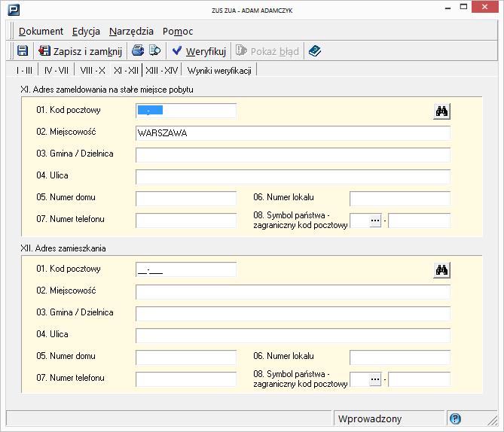Click the help question mark in status bar
Viewport: 504px width, 432px height.
pyautogui.click(x=455, y=418)
